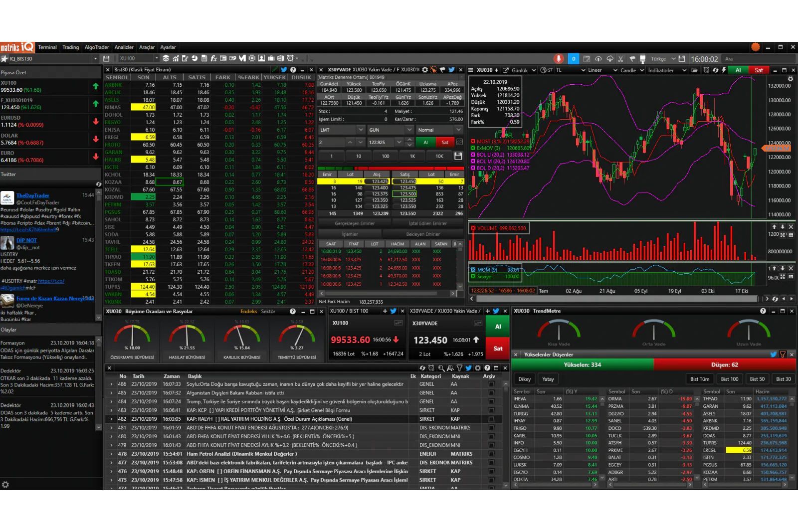Toggle the ExMOV (3) indicator checkbox

click(473, 148)
